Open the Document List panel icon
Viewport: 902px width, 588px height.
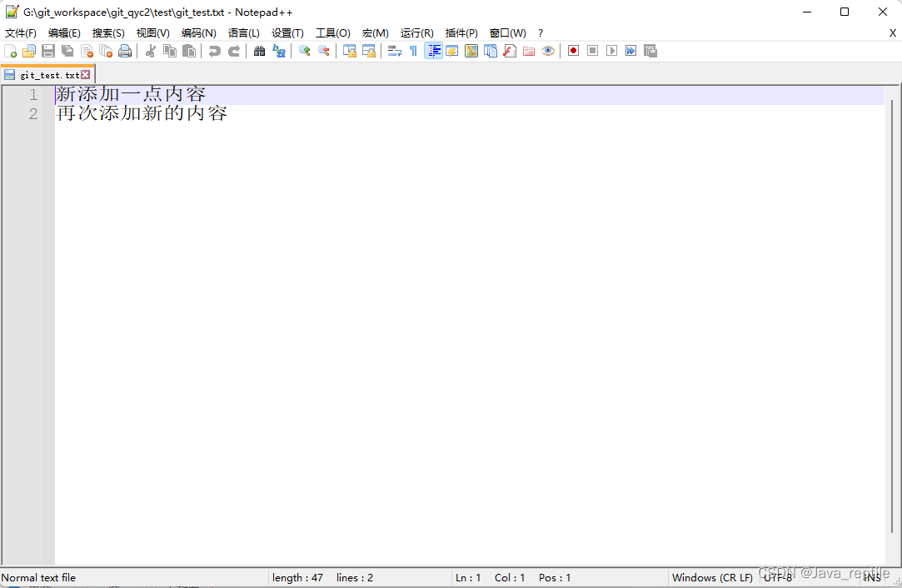[491, 51]
